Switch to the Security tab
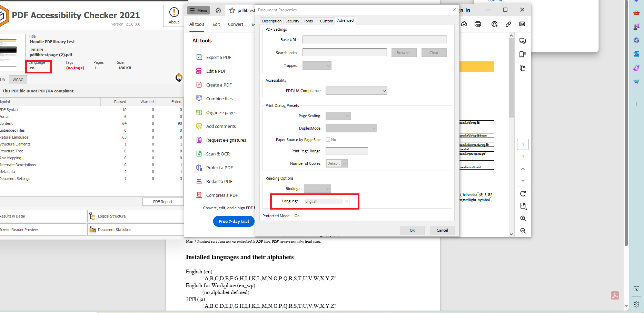This screenshot has width=644, height=313. pyautogui.click(x=293, y=21)
